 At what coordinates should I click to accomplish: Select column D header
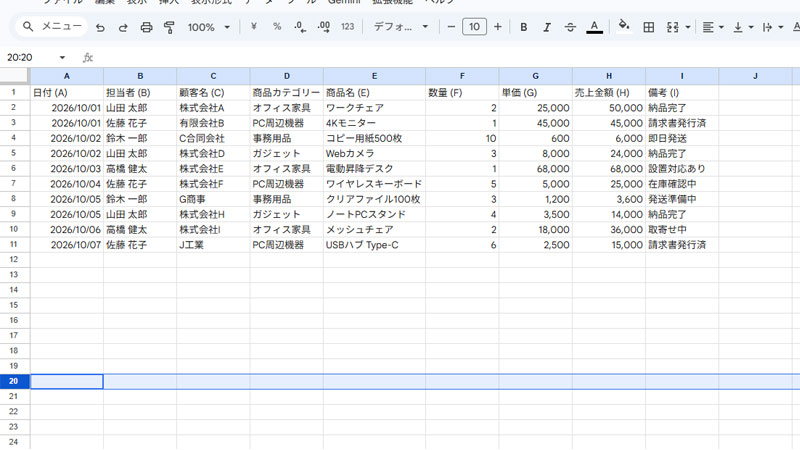287,76
